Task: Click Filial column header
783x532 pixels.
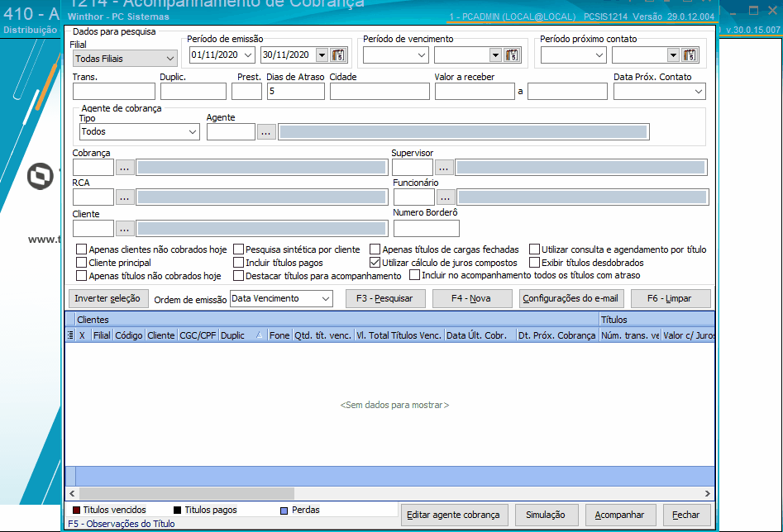Action: click(x=102, y=335)
